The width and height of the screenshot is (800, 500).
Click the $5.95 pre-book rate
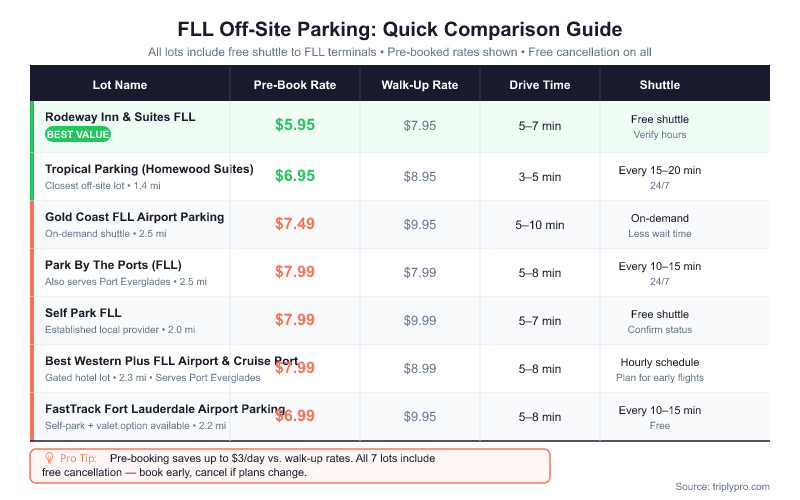coord(295,126)
